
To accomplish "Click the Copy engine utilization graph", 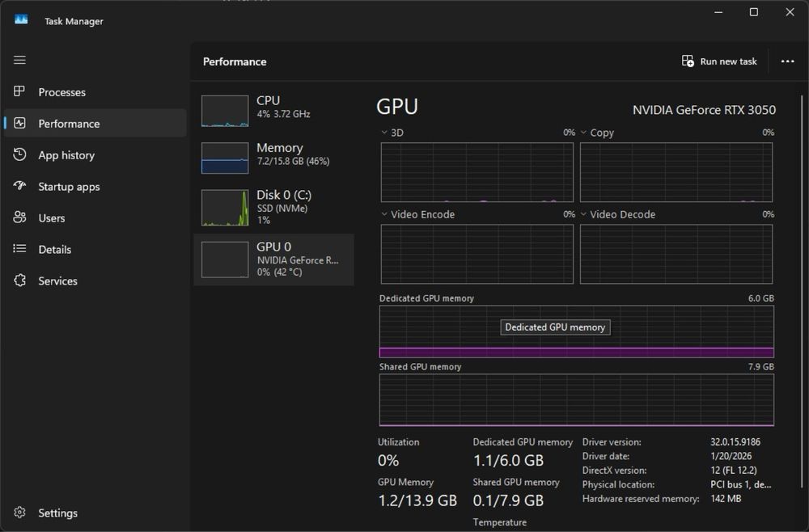I will [x=676, y=172].
